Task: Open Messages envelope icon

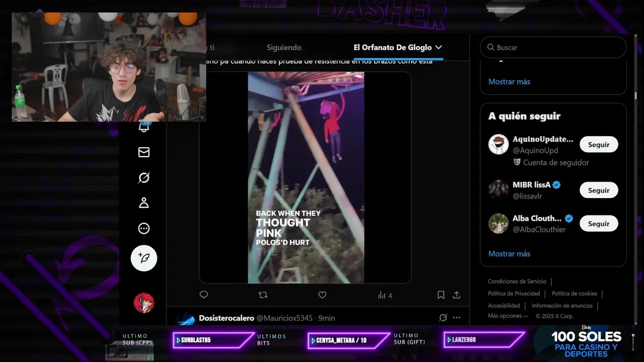Action: (x=144, y=152)
